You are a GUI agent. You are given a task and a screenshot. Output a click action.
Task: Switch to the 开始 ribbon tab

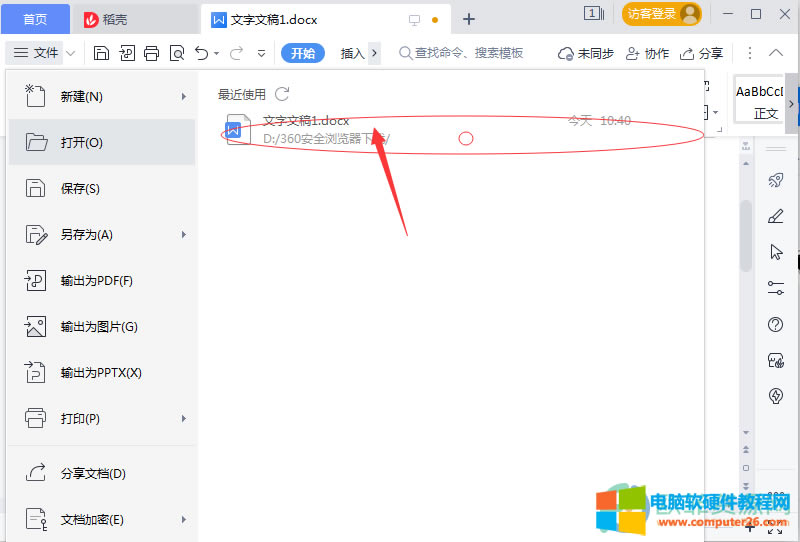click(x=303, y=53)
